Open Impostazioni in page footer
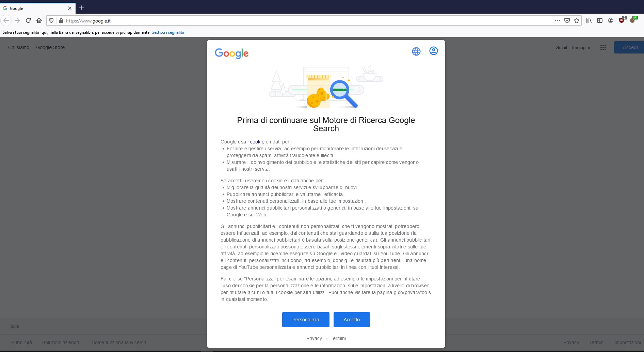Viewport: 644px width, 352px height. tap(628, 342)
